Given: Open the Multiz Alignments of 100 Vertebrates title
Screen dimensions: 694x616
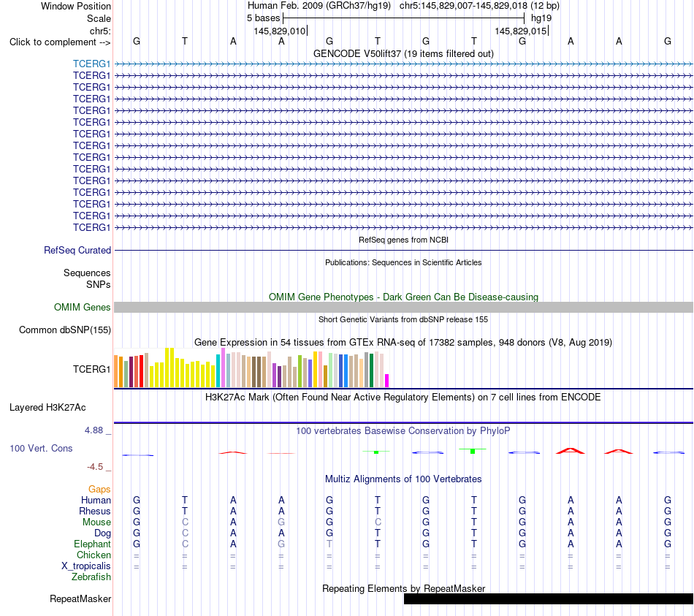Looking at the screenshot, I should (403, 479).
